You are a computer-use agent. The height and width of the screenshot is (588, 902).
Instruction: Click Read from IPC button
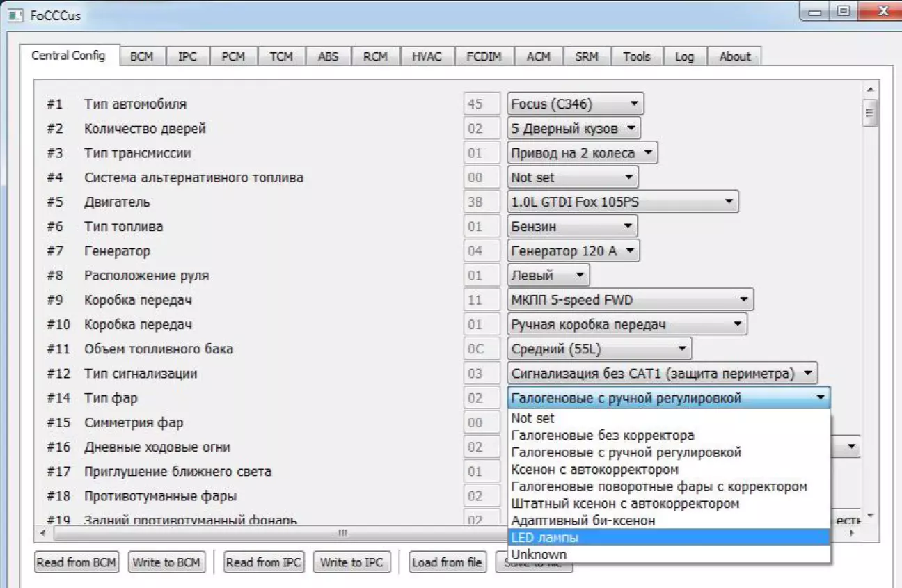pyautogui.click(x=263, y=562)
